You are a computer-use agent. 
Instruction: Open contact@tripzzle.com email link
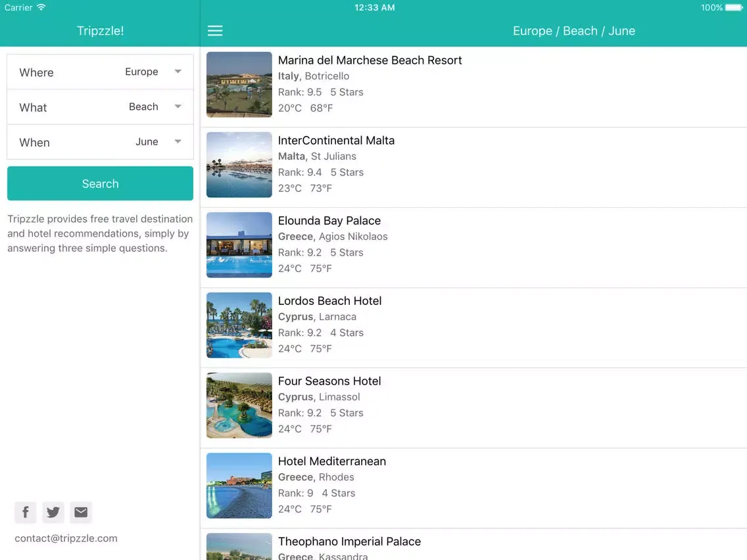coord(66,538)
